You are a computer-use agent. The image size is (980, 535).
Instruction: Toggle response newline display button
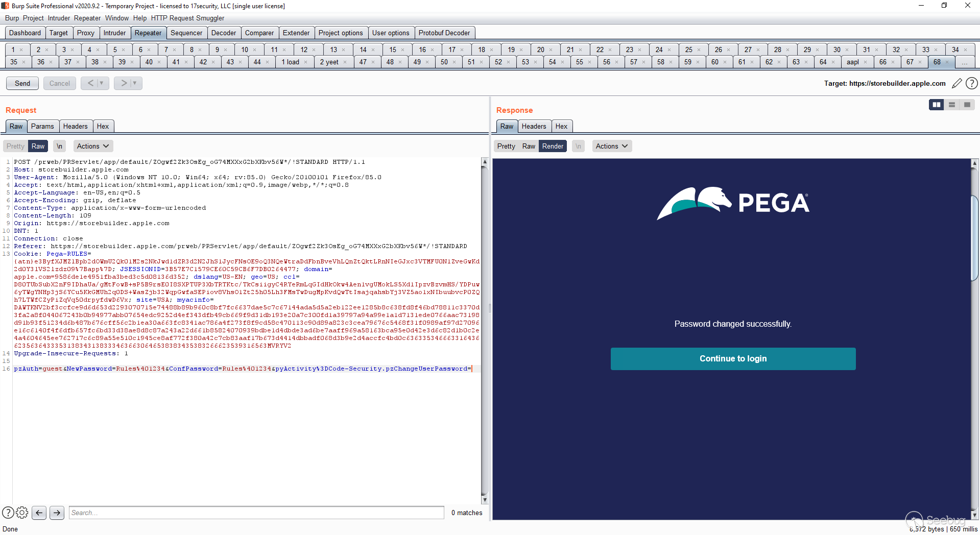[x=578, y=146]
